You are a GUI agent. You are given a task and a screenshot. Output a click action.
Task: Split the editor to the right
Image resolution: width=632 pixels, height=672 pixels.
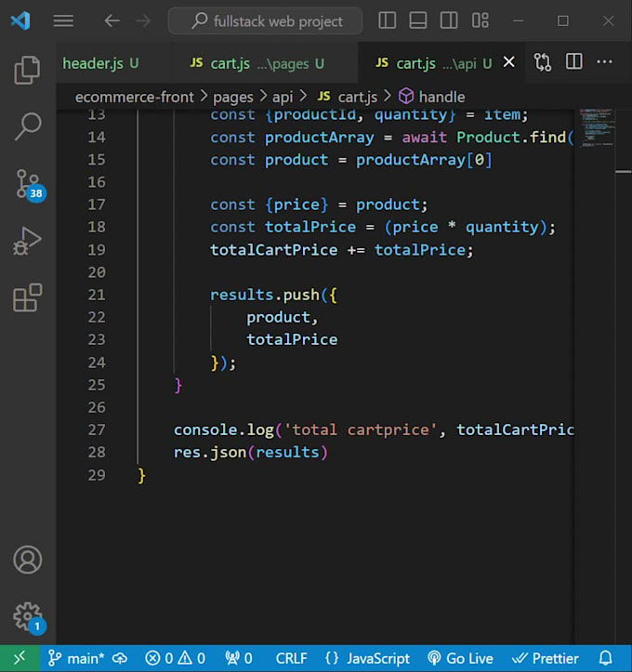[574, 62]
